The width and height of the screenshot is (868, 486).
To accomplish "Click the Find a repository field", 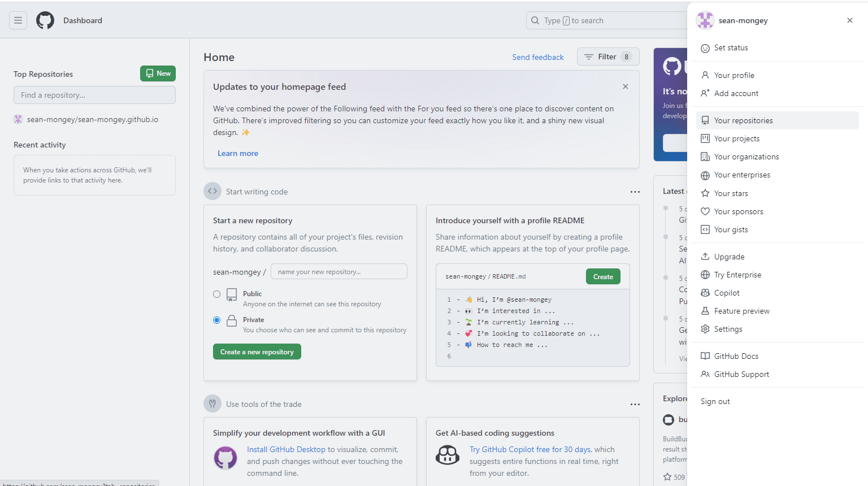I will tap(94, 95).
